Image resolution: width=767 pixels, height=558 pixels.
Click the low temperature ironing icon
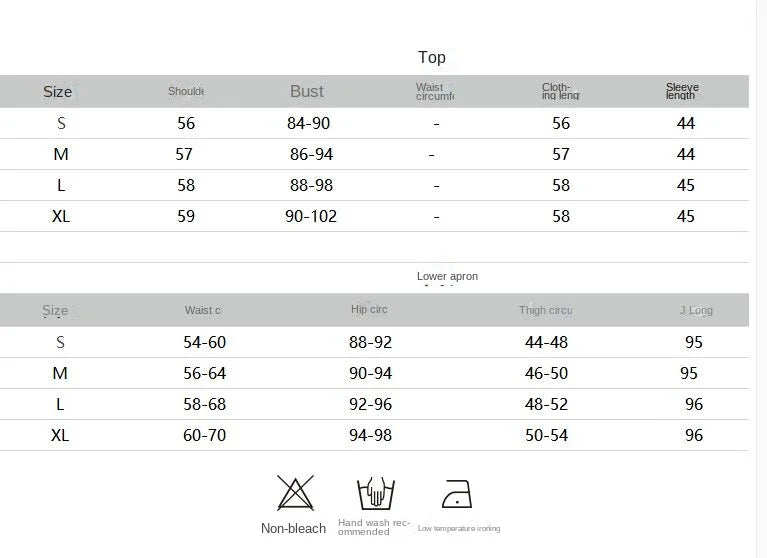[457, 493]
